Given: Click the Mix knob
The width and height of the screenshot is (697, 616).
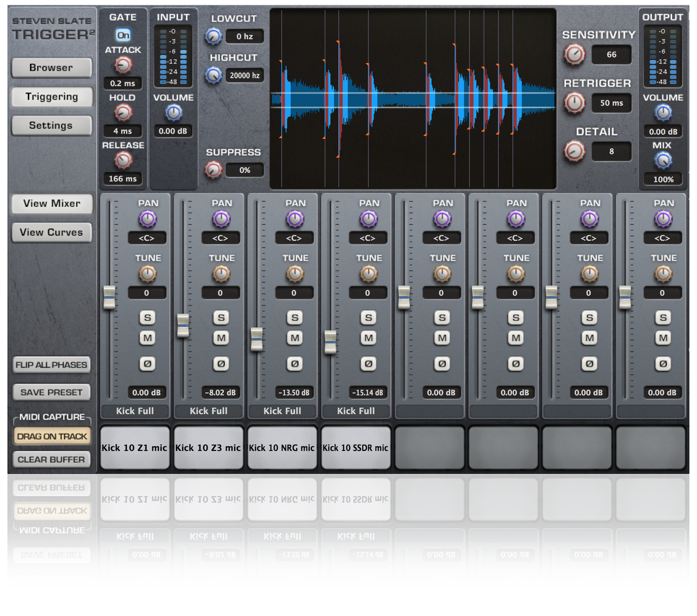Looking at the screenshot, I should tap(663, 161).
